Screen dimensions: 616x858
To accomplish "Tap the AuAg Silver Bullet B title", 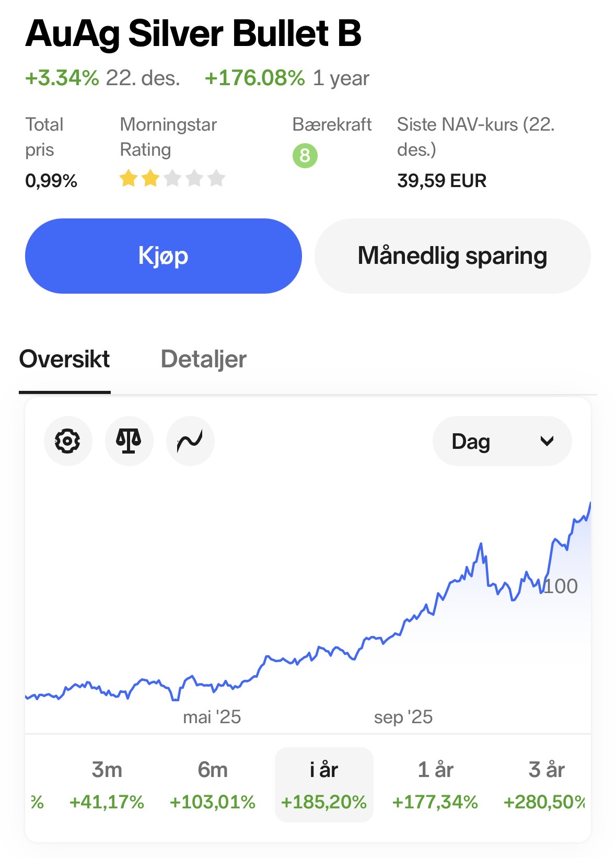I will coord(193,33).
